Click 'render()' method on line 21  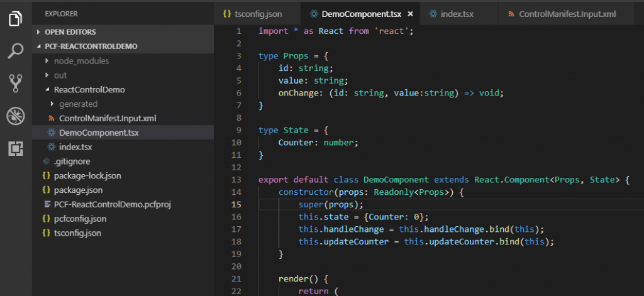[x=299, y=279]
